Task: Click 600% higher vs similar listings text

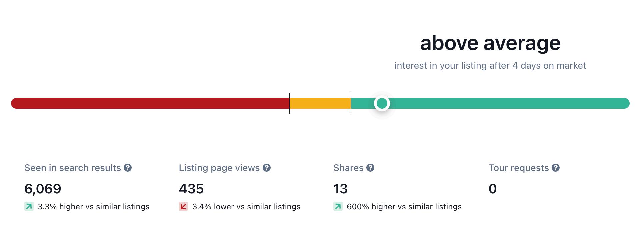Action: (404, 207)
